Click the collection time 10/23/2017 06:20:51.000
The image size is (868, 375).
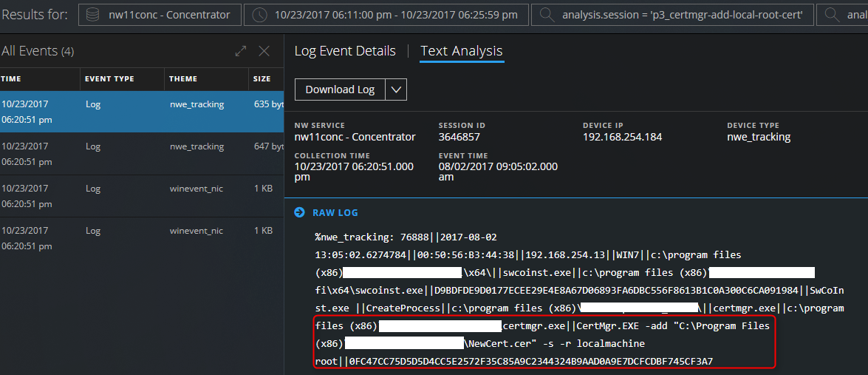click(354, 166)
